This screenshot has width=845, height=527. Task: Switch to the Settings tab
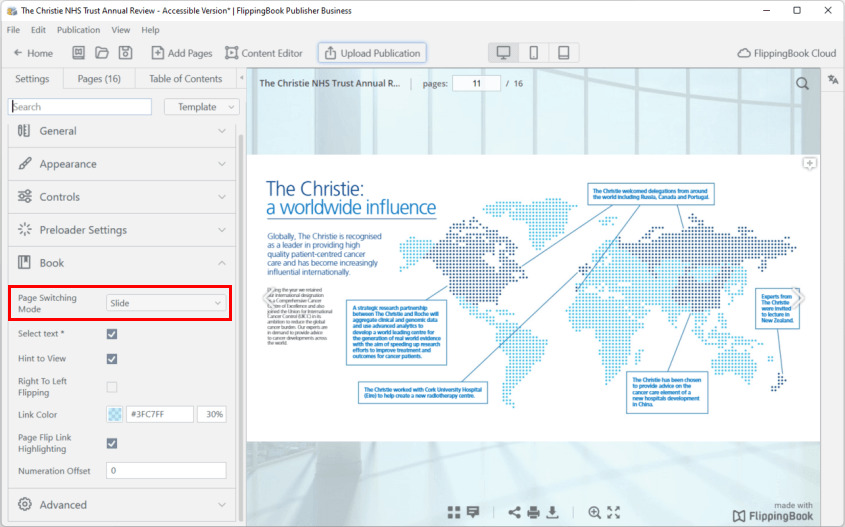coord(32,79)
